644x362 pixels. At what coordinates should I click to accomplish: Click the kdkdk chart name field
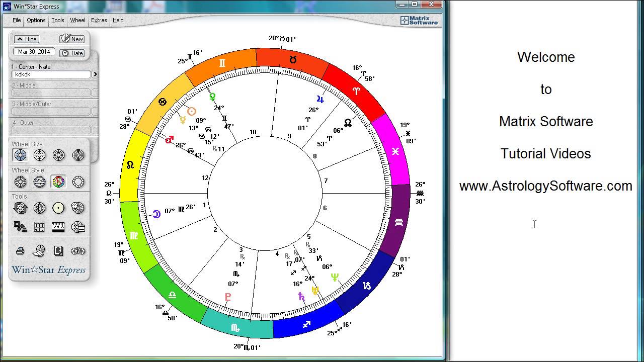[51, 74]
